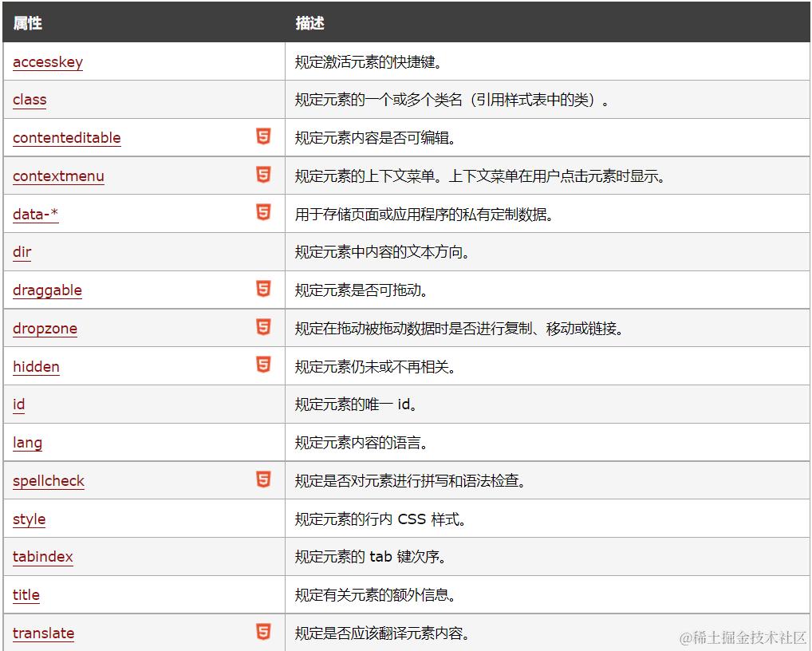Click the HTML5 badge beside spellcheck

tap(263, 479)
